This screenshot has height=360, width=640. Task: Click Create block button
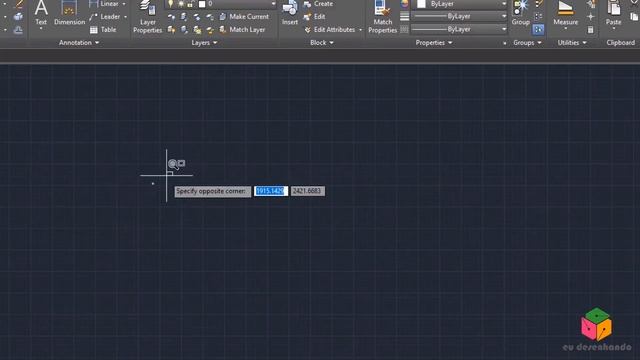coord(318,4)
